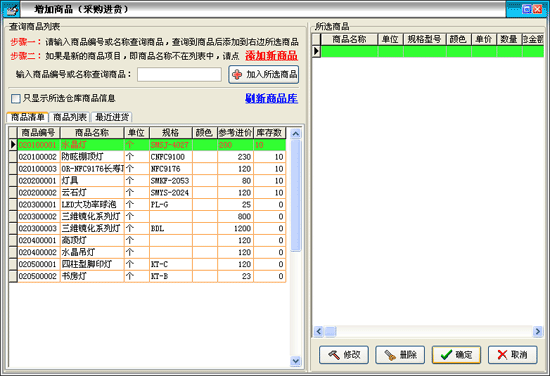Enable 只显示所选仓库商品信息 checkbox
The image size is (550, 376).
pyautogui.click(x=16, y=99)
